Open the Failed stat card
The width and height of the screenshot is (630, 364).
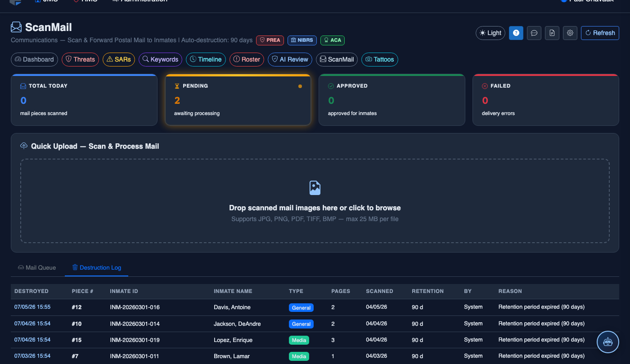coord(546,100)
